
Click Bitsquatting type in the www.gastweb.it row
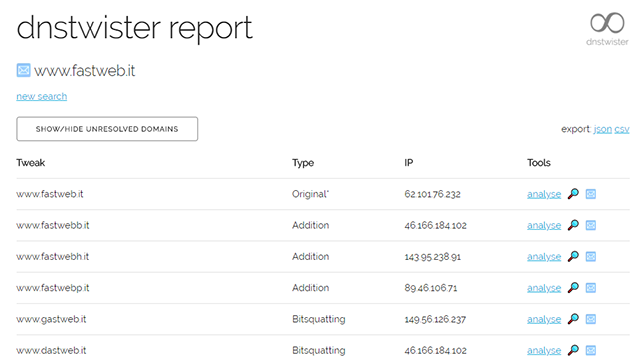pyautogui.click(x=318, y=319)
